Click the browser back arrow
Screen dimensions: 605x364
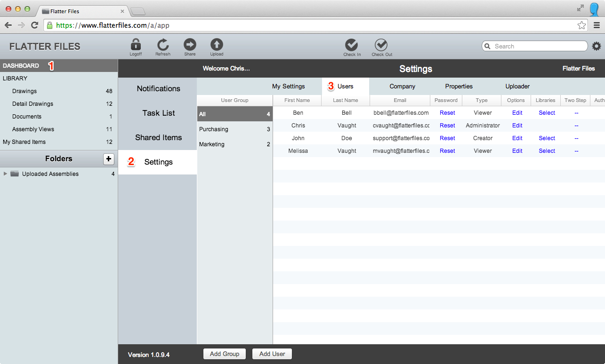pyautogui.click(x=8, y=25)
